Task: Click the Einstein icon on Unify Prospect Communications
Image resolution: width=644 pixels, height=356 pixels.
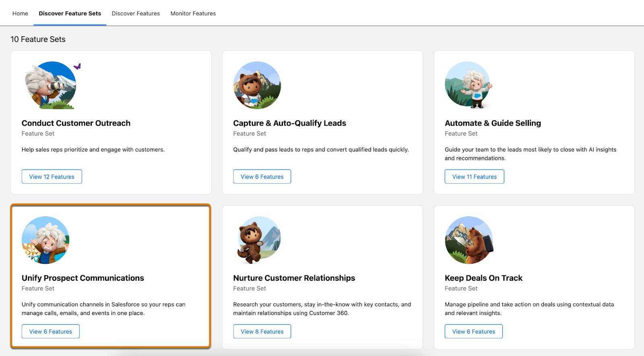Action: tap(45, 240)
